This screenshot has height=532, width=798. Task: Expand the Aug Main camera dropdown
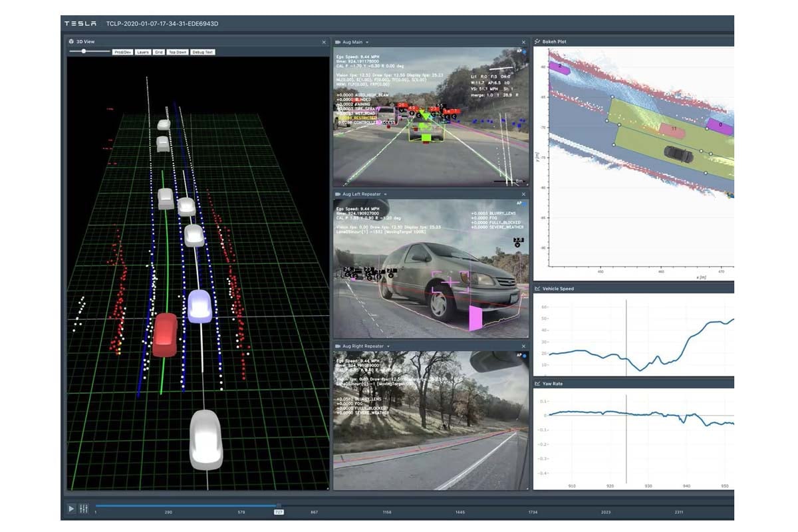pyautogui.click(x=368, y=42)
